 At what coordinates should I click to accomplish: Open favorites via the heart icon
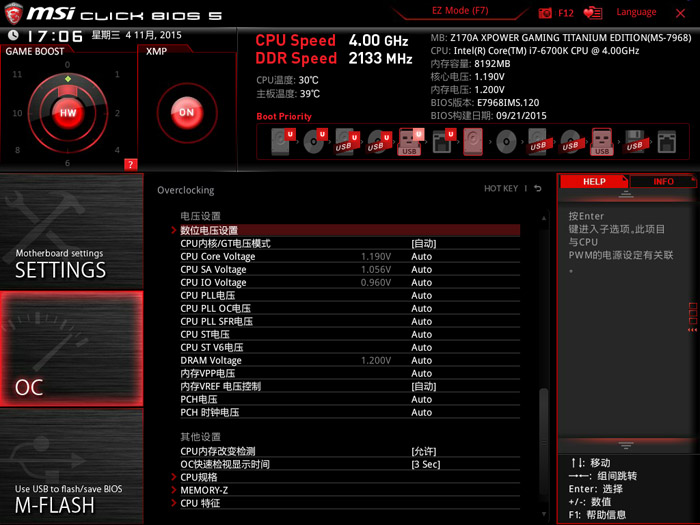pos(593,13)
